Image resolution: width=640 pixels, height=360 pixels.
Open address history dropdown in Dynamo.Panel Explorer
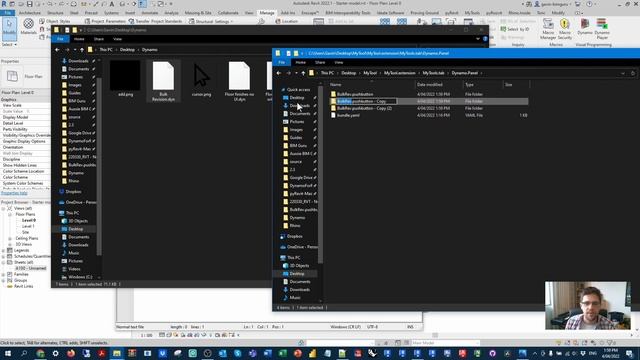click(623, 73)
